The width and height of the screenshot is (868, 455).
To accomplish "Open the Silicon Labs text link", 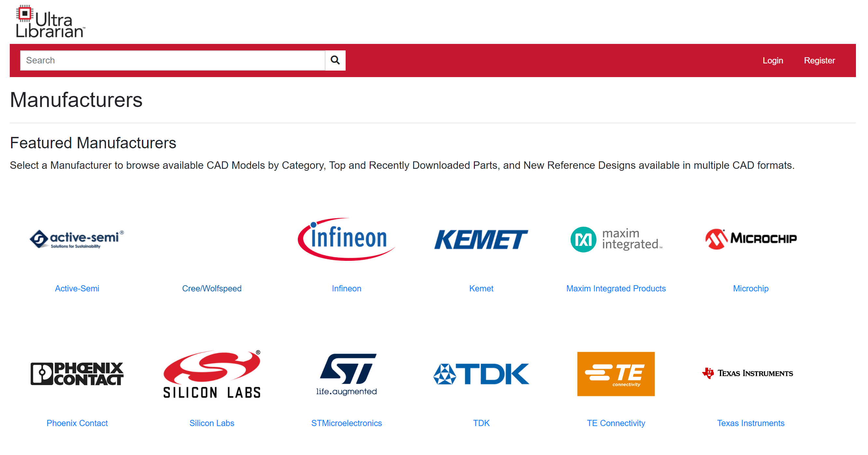I will tap(212, 423).
